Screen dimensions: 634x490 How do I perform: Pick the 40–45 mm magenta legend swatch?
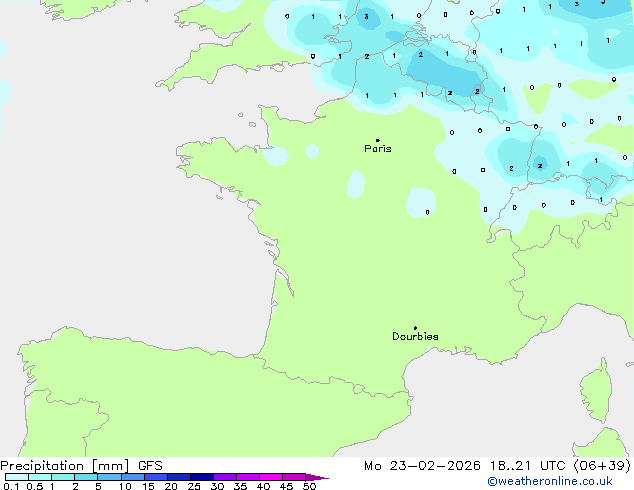click(271, 477)
